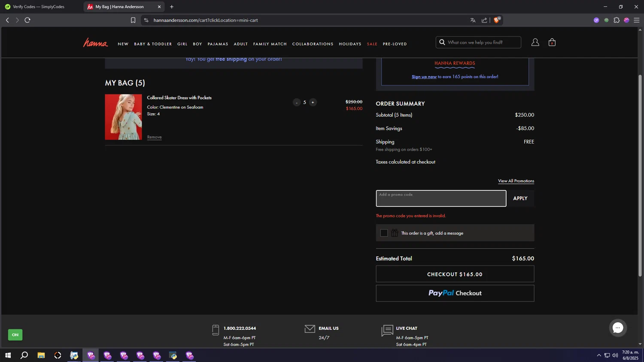Open a new browser tab with plus icon
This screenshot has height=362, width=644.
click(172, 7)
